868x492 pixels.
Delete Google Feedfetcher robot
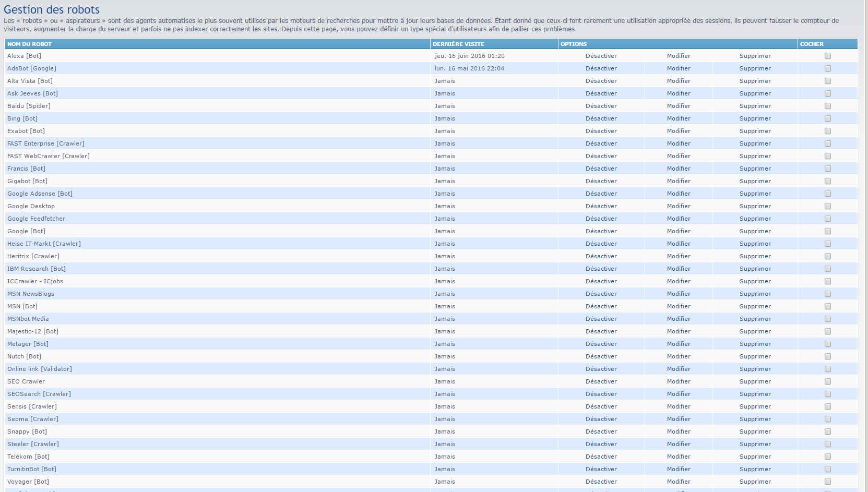755,219
